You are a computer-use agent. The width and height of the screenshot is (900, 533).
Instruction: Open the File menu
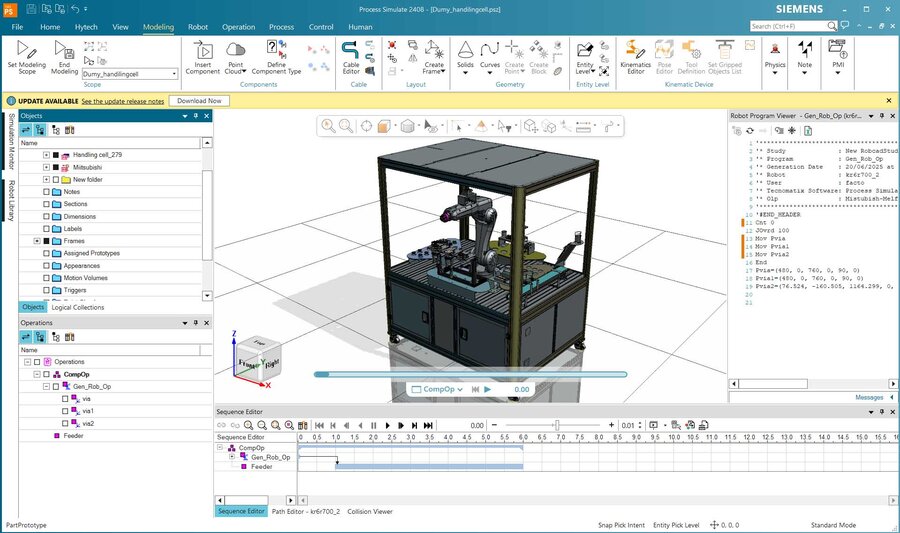pos(17,27)
